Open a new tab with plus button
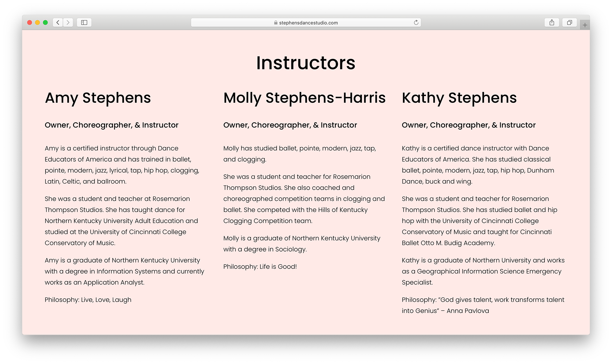 (x=585, y=25)
